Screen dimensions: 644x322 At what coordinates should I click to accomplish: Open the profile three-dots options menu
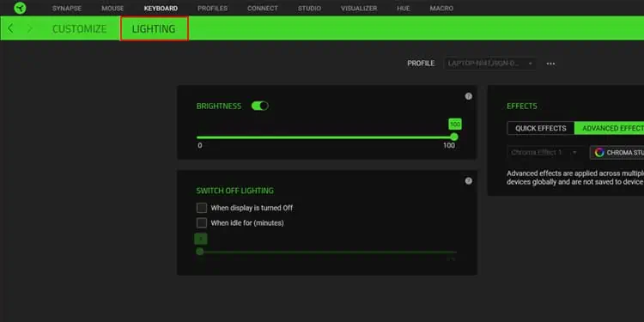pyautogui.click(x=550, y=64)
